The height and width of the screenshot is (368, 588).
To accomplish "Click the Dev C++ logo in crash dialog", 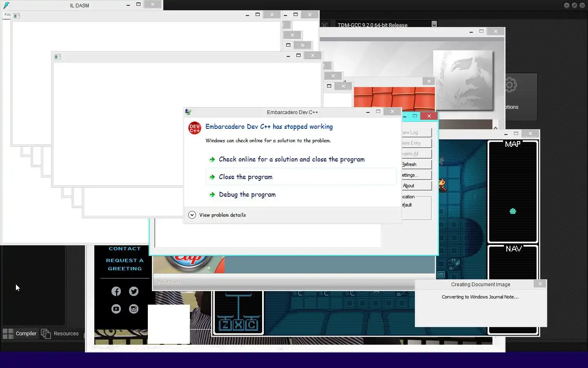I will tap(194, 128).
